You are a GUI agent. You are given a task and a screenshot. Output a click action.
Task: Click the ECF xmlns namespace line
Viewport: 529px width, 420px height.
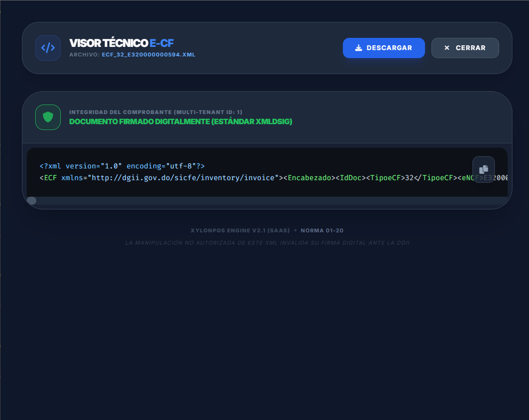coord(274,177)
